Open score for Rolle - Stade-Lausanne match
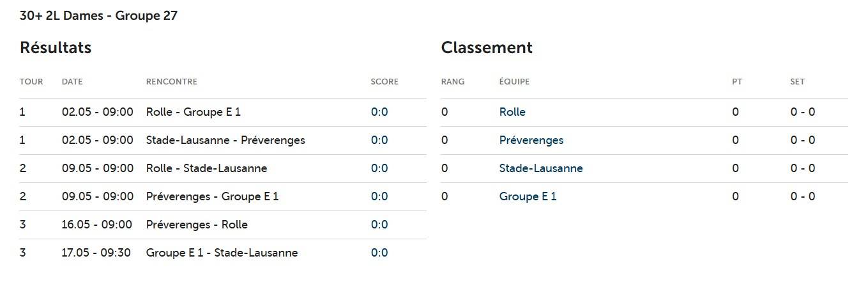Image resolution: width=868 pixels, height=286 pixels. pyautogui.click(x=379, y=168)
